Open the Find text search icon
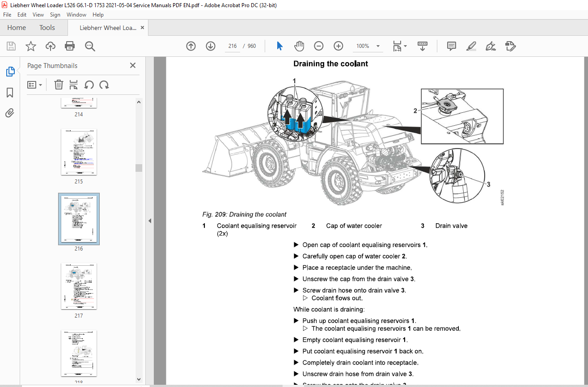 90,46
